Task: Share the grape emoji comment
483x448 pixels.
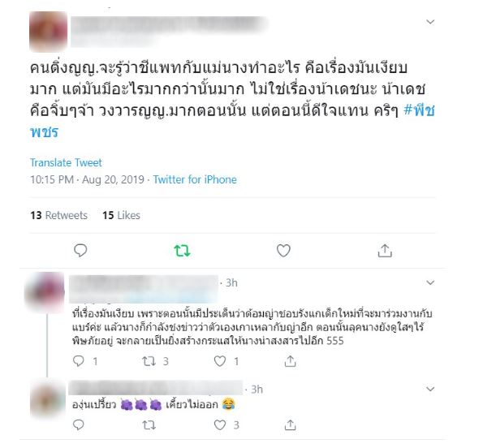Action: (x=290, y=425)
